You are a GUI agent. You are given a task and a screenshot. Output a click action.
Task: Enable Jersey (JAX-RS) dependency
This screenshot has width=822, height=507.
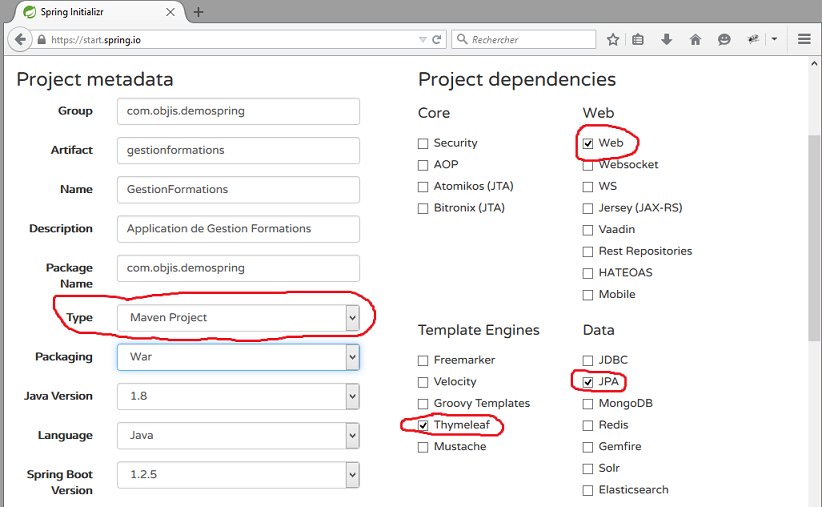pos(588,208)
